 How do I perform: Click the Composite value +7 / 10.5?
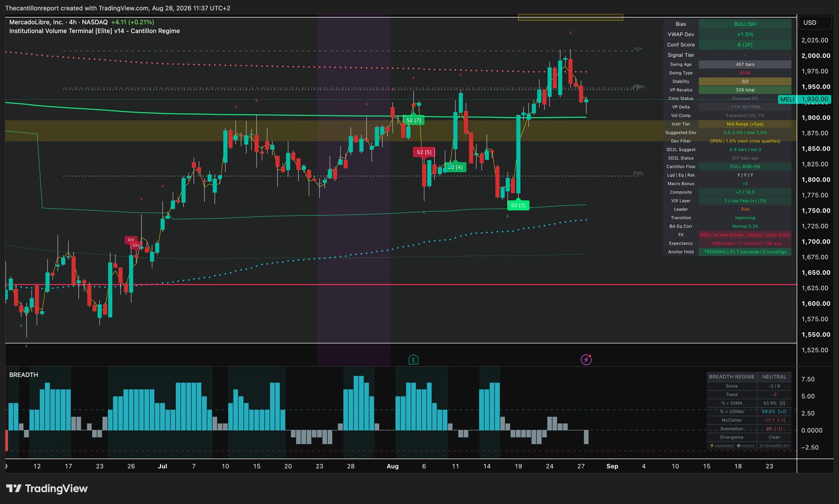pyautogui.click(x=745, y=192)
